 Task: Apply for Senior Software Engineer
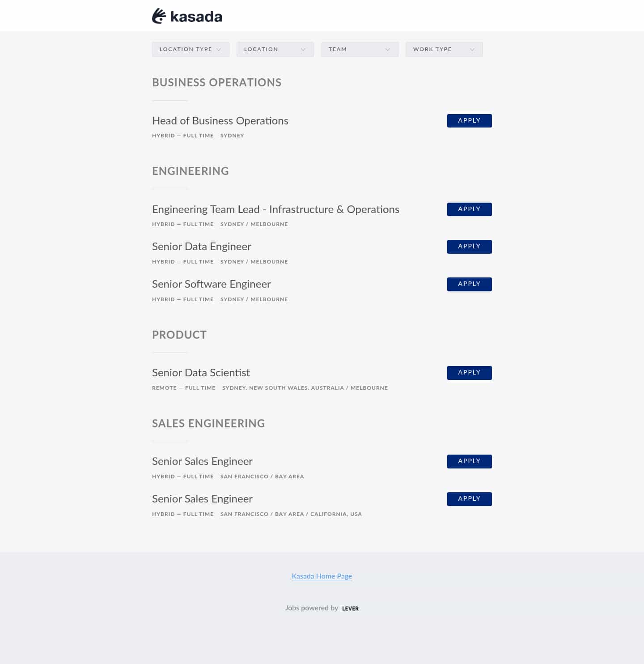coord(469,284)
